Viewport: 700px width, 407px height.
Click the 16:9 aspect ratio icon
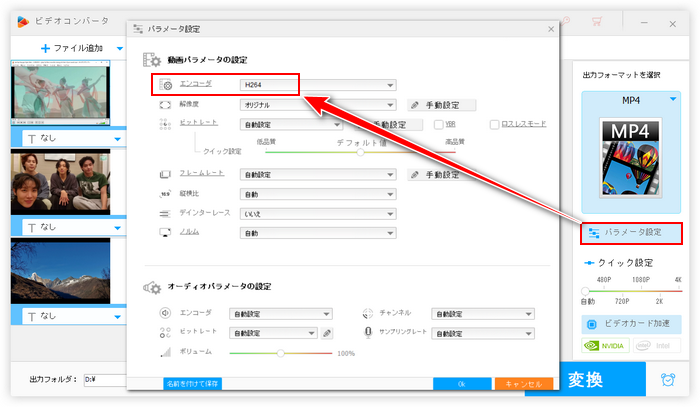(165, 194)
